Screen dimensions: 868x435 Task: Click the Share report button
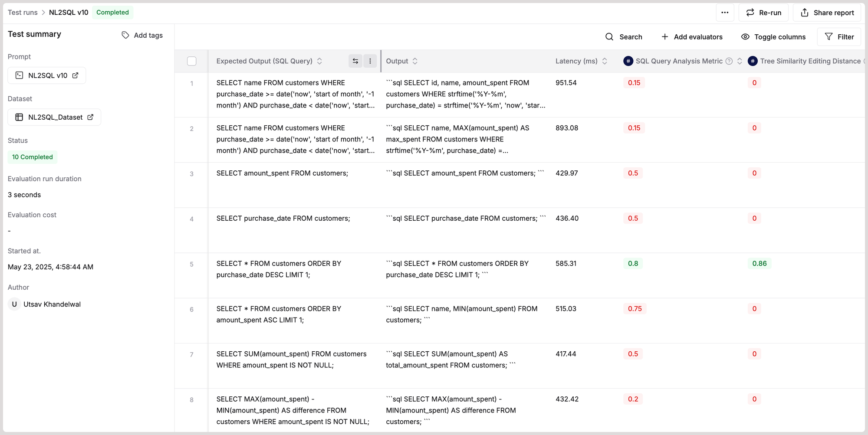click(x=827, y=13)
